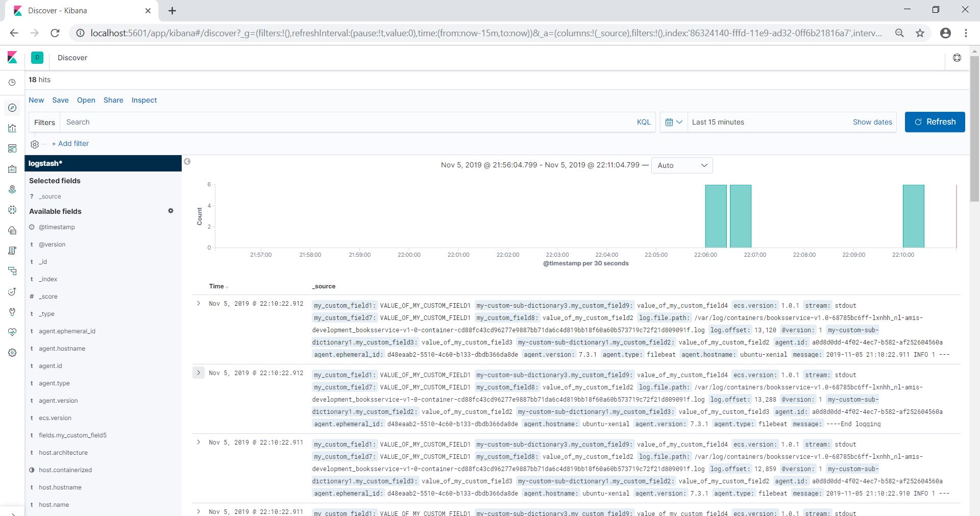Screen dimensions: 980x516
Task: Open the filter options gear icon
Action: click(35, 144)
